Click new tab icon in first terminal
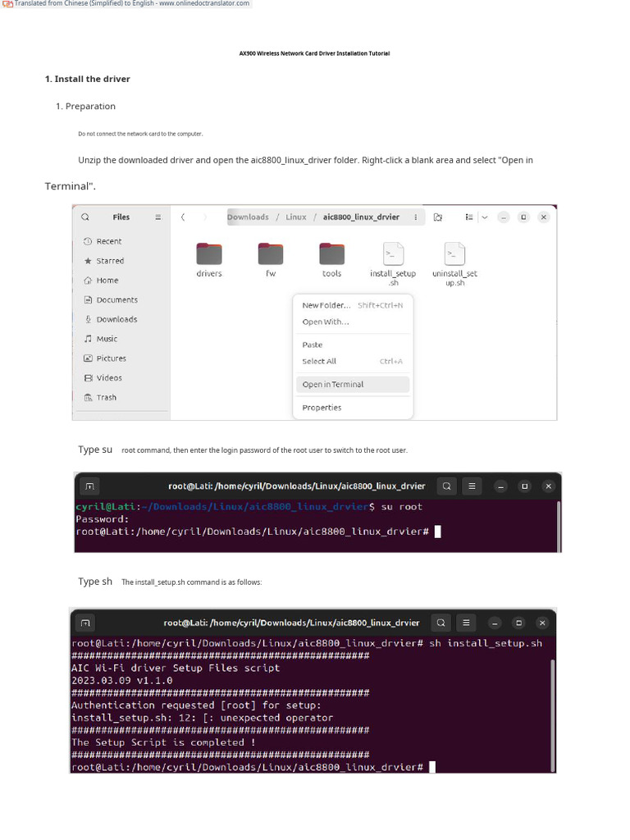This screenshot has height=840, width=630. pyautogui.click(x=89, y=486)
